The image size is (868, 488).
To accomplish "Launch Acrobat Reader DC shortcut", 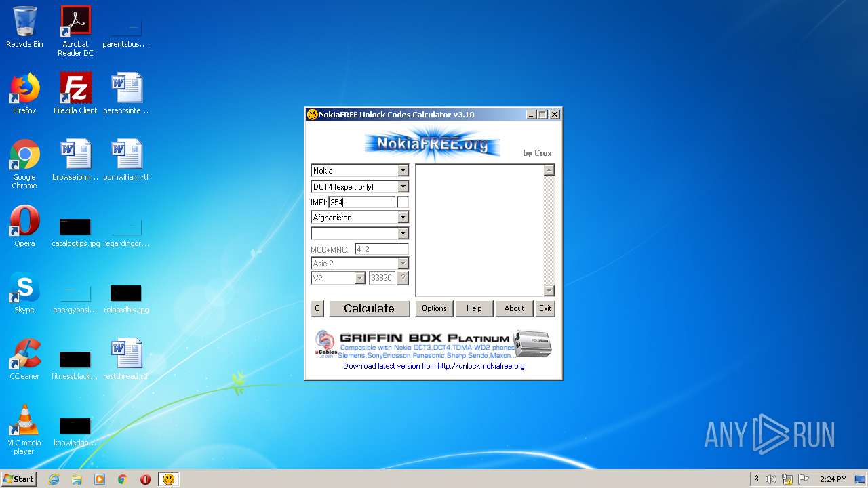I will [75, 30].
